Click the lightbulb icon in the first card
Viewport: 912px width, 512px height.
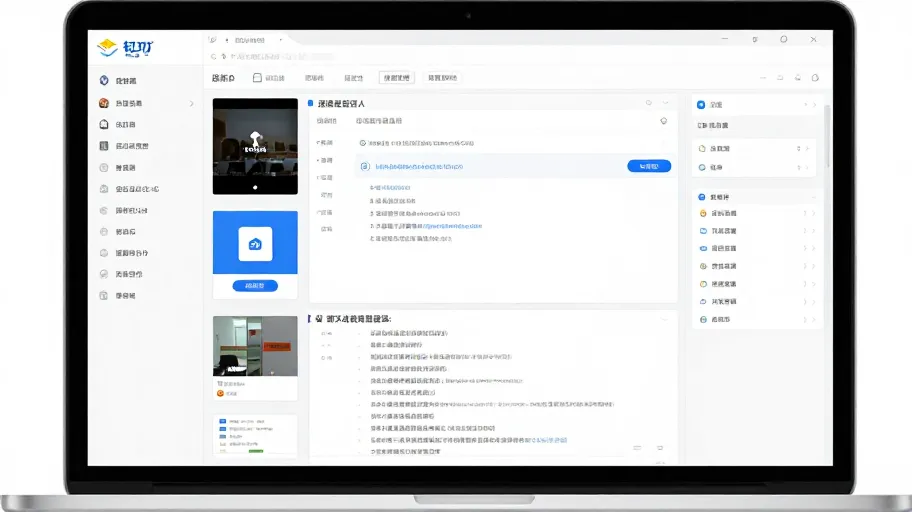(663, 121)
